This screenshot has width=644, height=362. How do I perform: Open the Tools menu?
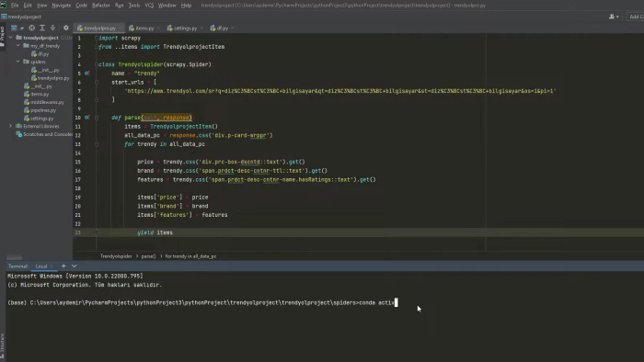(x=134, y=6)
